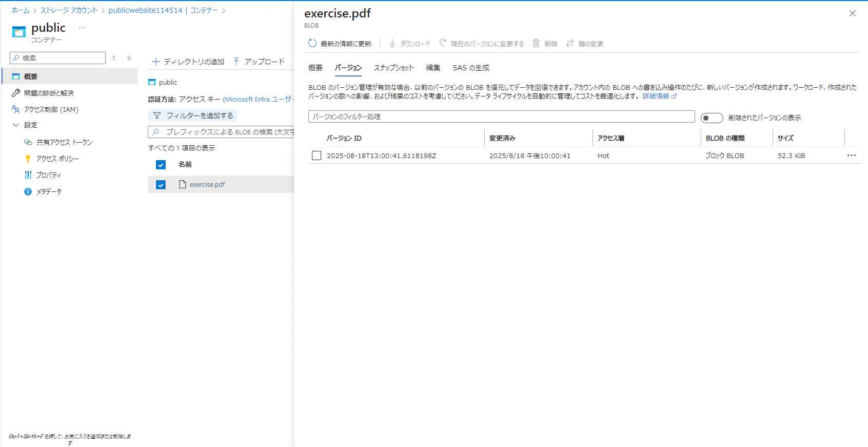Collapse the 設定 section in the sidebar

pyautogui.click(x=16, y=125)
